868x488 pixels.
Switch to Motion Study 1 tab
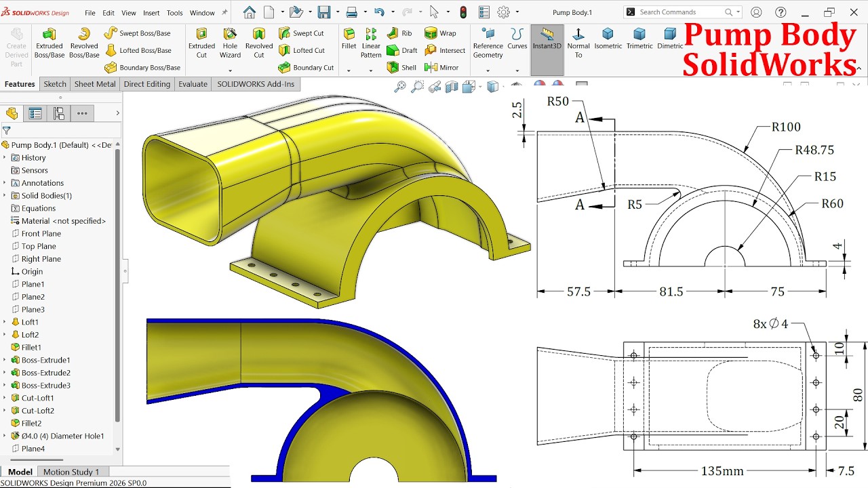[x=71, y=472]
